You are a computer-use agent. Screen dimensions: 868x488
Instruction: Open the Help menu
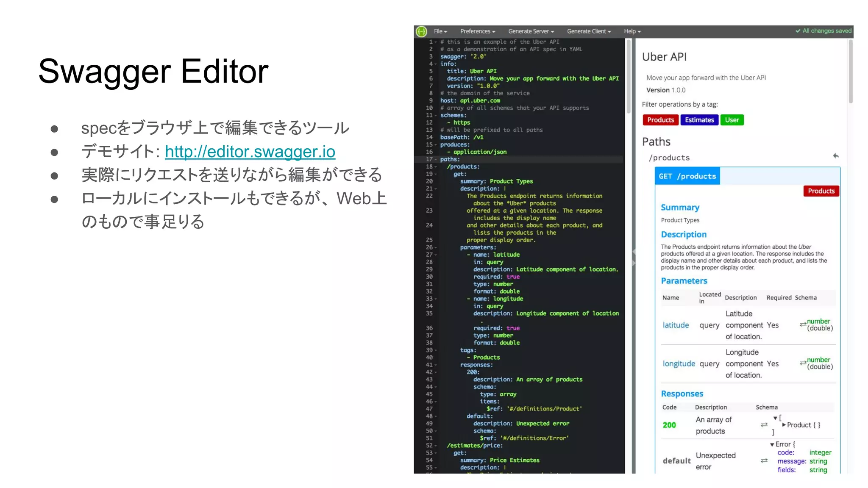(632, 31)
